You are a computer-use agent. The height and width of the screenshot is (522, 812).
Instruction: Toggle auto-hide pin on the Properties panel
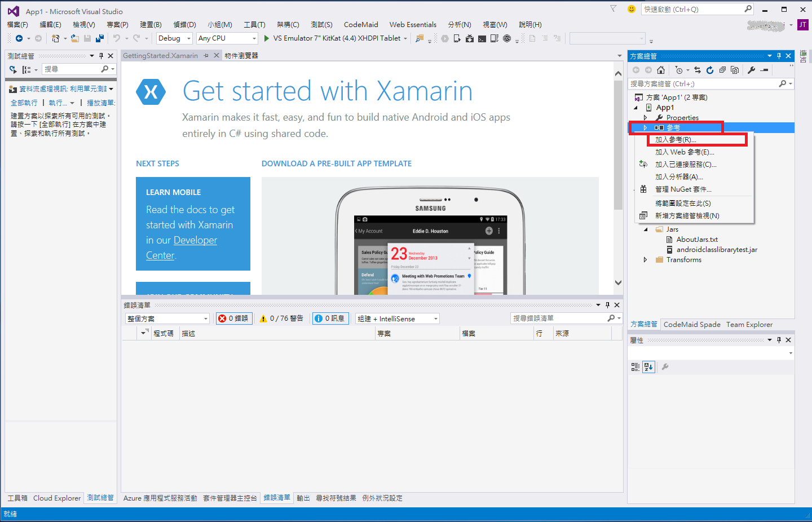coord(779,340)
